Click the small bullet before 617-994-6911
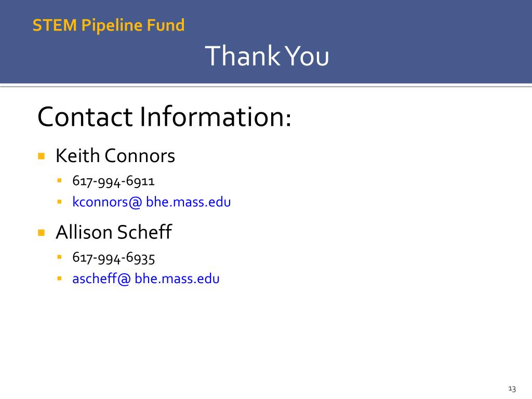 pos(59,180)
